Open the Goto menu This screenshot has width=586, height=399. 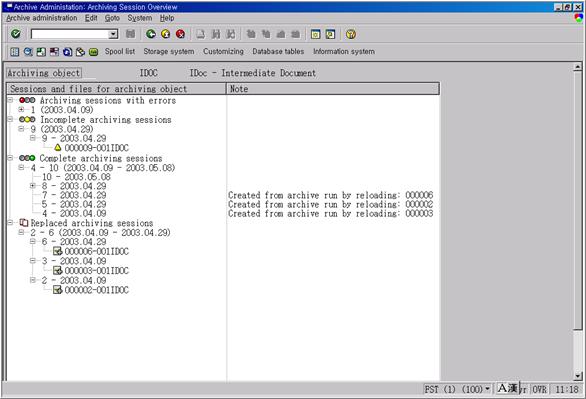point(112,18)
